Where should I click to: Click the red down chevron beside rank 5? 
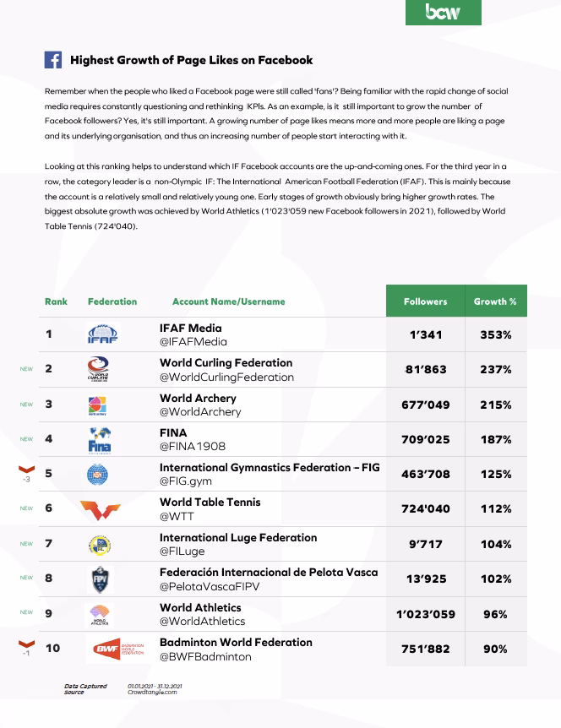[x=26, y=470]
